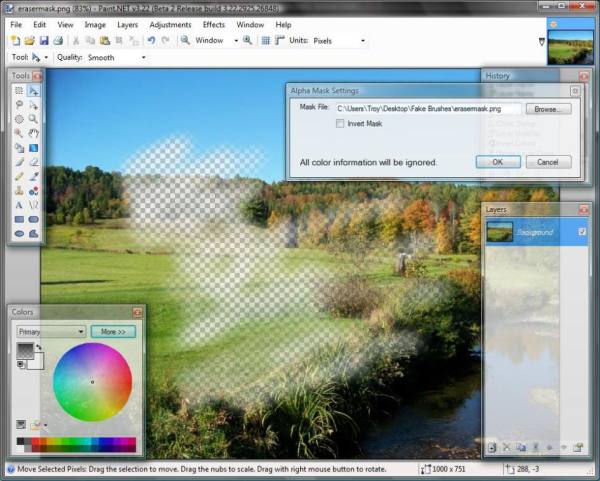Screen dimensions: 600x481
Task: Open the Adjustments menu
Action: 170,24
